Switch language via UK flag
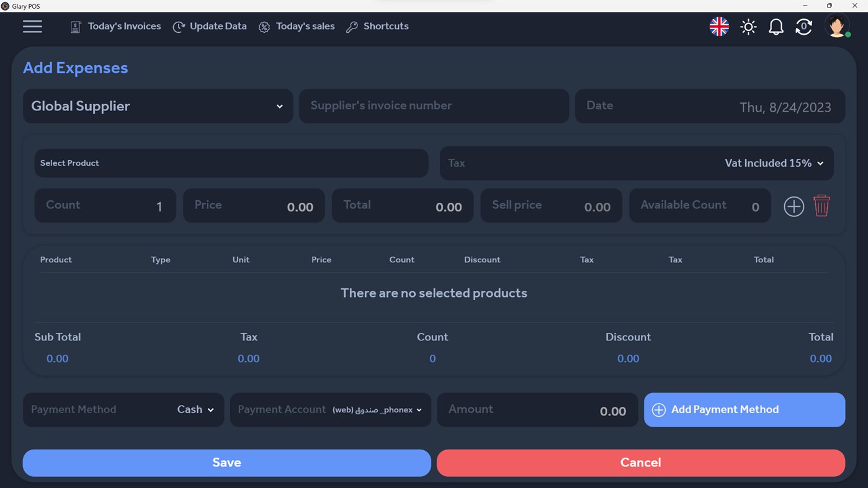This screenshot has height=488, width=868. pyautogui.click(x=718, y=27)
